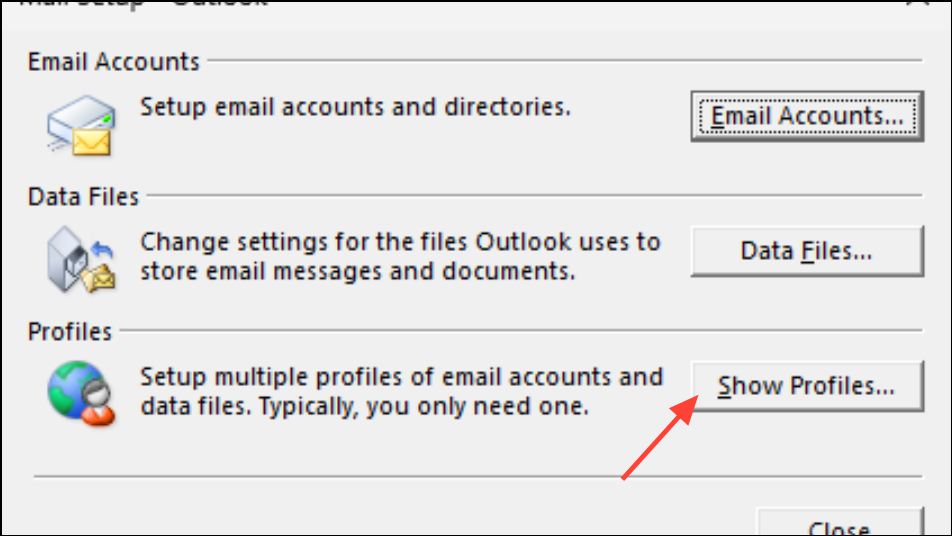This screenshot has height=536, width=952.
Task: Click the Profiles section heading
Action: [x=70, y=331]
